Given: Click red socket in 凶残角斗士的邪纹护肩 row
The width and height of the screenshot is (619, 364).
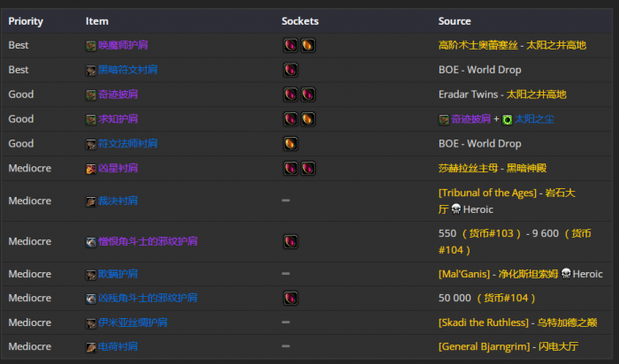Looking at the screenshot, I should tap(290, 298).
